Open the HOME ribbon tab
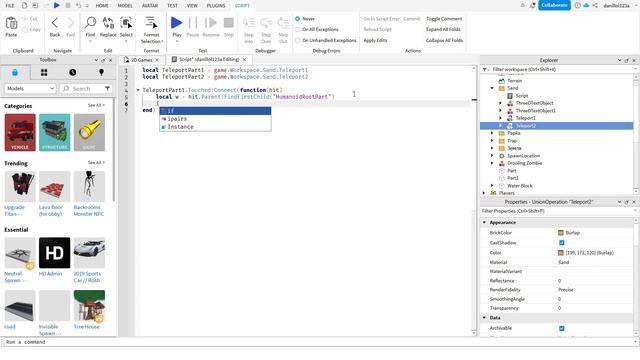 pos(102,6)
